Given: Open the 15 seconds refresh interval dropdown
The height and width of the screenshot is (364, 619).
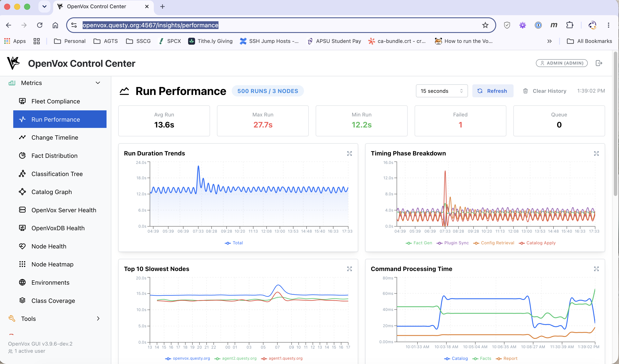Looking at the screenshot, I should pyautogui.click(x=442, y=91).
